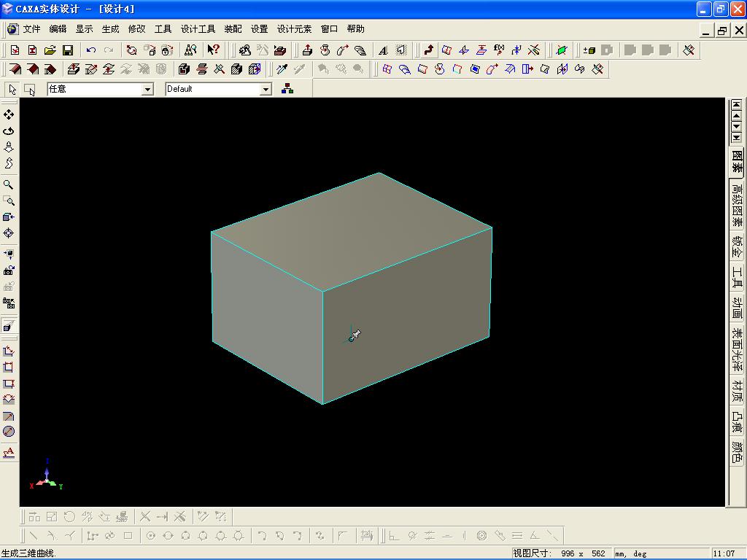Open the 颜色 catalog tab
The width and height of the screenshot is (747, 560).
737,452
